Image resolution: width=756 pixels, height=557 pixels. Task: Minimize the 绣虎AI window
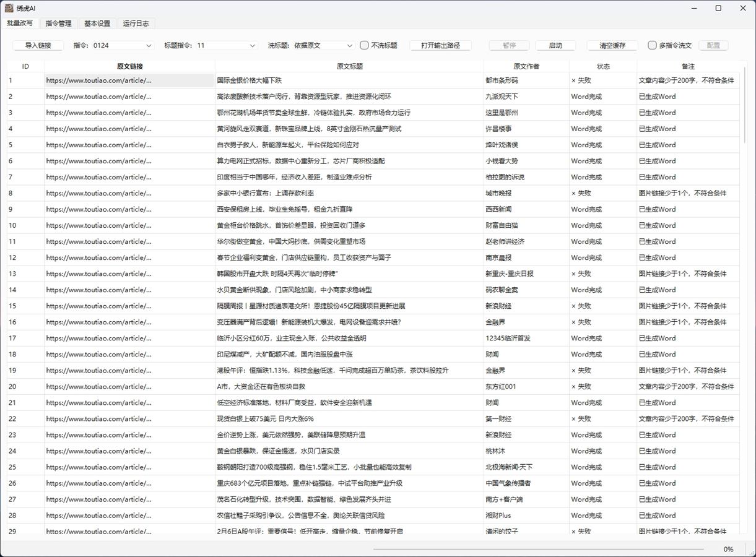click(693, 8)
